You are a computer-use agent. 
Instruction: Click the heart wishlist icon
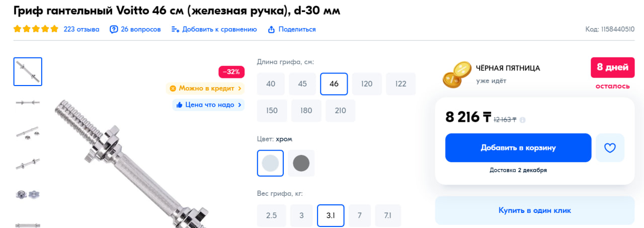coord(610,148)
